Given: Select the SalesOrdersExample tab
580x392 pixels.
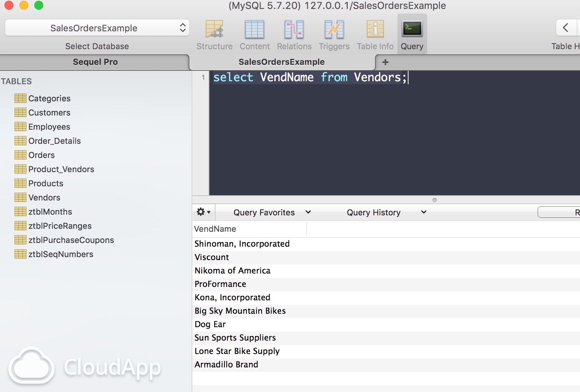Looking at the screenshot, I should tap(282, 62).
